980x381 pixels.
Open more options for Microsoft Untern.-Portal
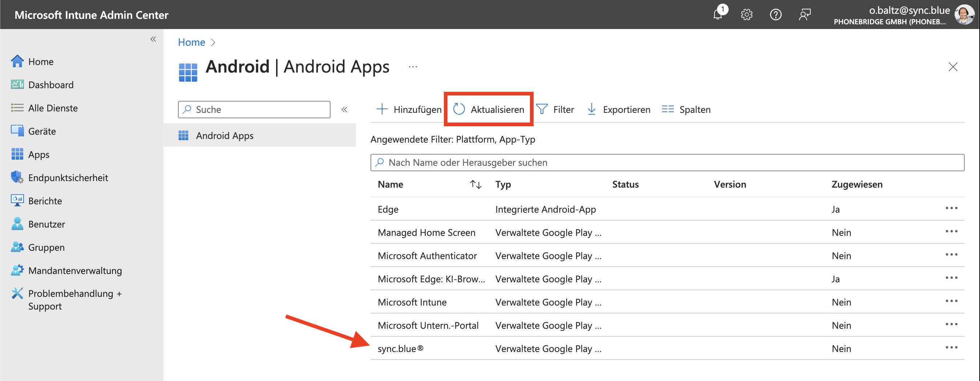point(951,324)
